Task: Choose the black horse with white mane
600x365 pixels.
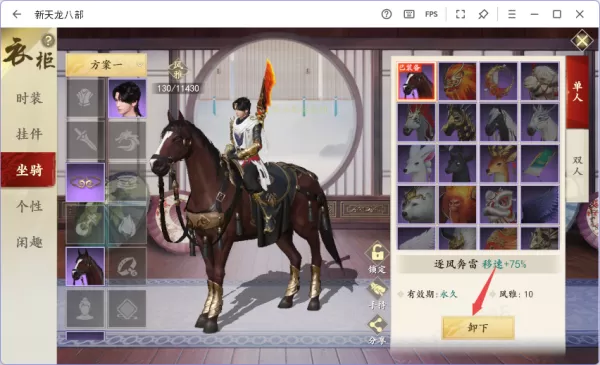Action: coord(499,123)
